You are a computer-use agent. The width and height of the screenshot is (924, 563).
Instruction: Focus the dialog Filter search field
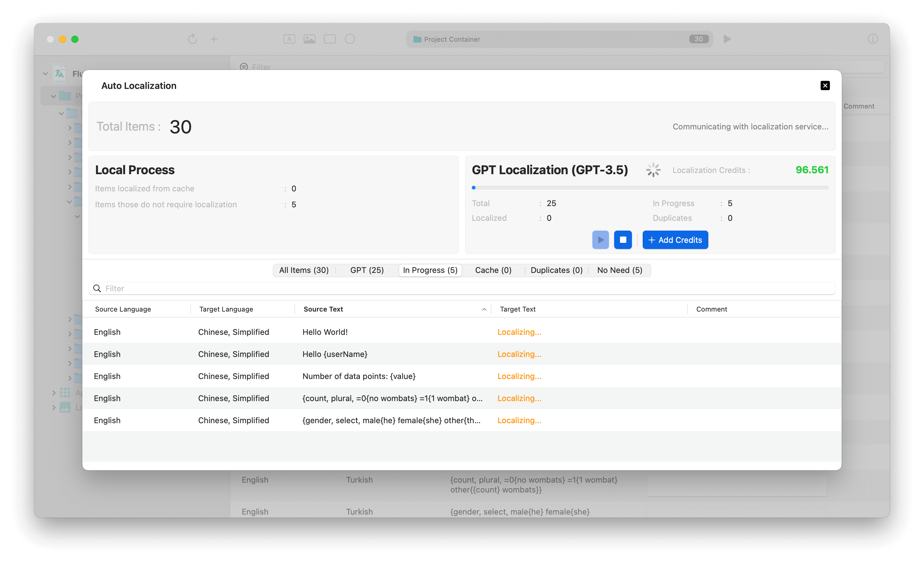(x=462, y=288)
